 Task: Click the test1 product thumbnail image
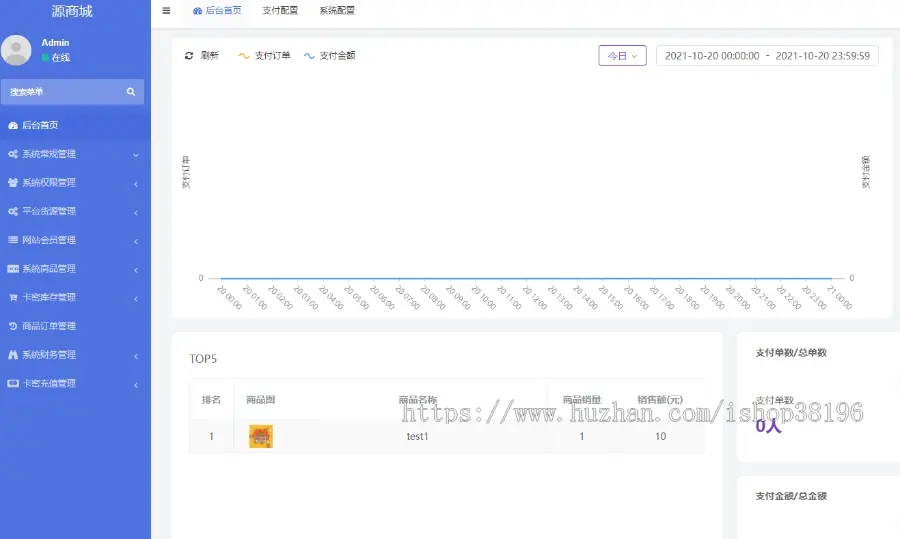261,437
